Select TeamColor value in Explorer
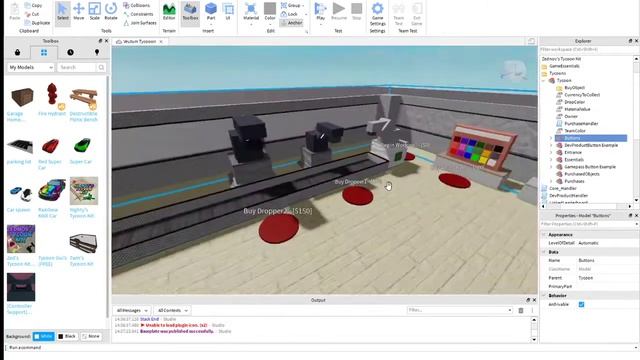This screenshot has height=360, width=640. click(x=575, y=131)
